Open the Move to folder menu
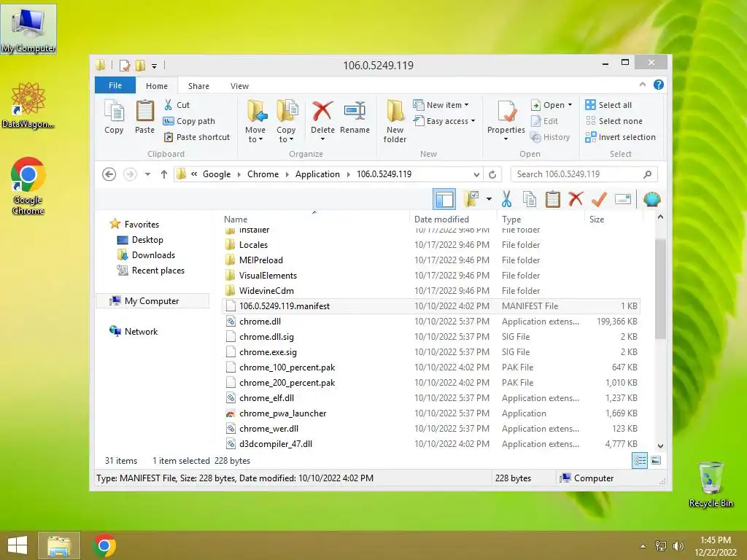 click(256, 121)
